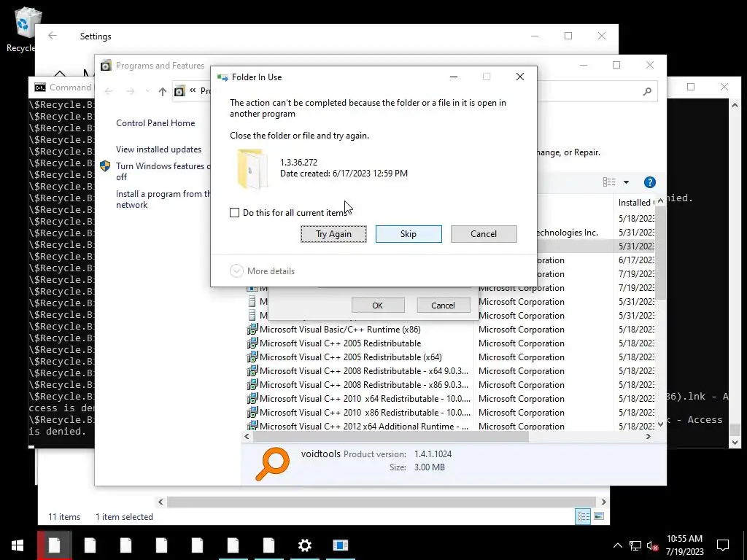Click Install a program from the network
This screenshot has height=560, width=747.
coord(163,199)
